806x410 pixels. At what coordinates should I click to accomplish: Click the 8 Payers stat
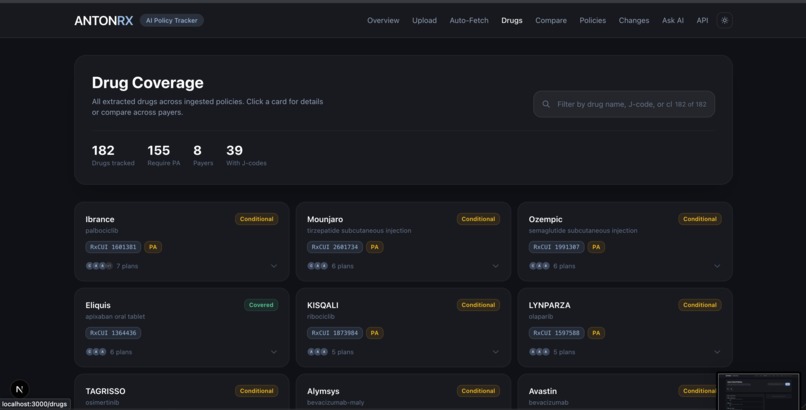(203, 155)
